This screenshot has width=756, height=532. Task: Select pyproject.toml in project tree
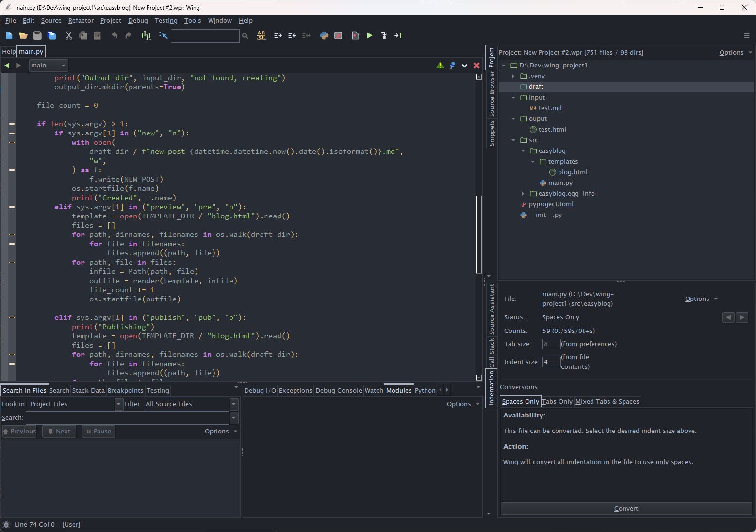point(551,204)
